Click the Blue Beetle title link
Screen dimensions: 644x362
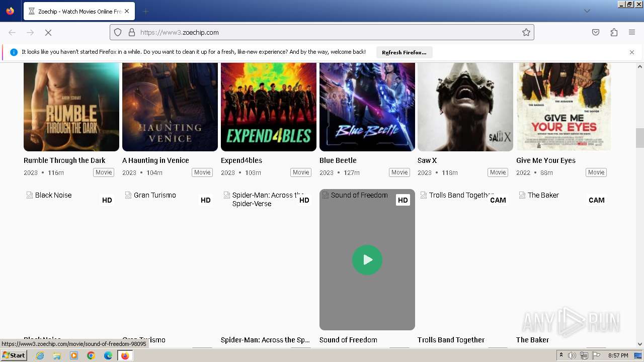338,160
